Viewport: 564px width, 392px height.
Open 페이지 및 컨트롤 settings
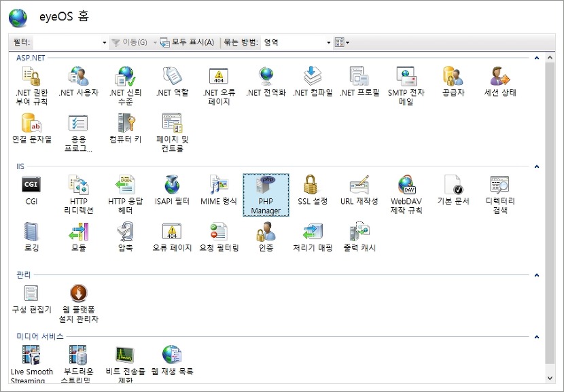[173, 132]
